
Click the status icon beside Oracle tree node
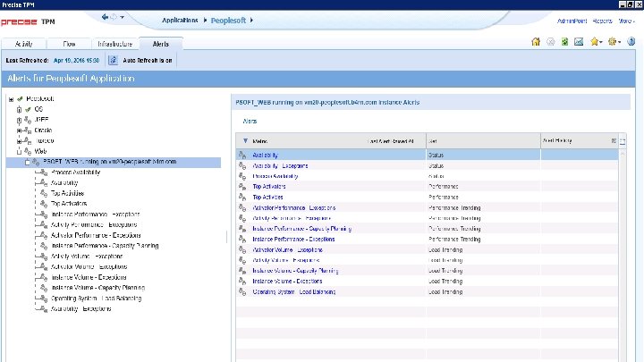pyautogui.click(x=28, y=130)
